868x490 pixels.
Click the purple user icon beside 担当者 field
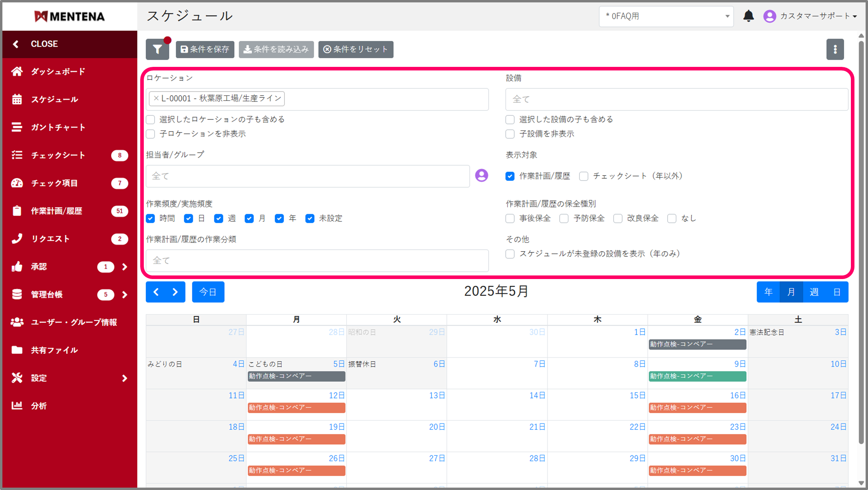pos(481,176)
